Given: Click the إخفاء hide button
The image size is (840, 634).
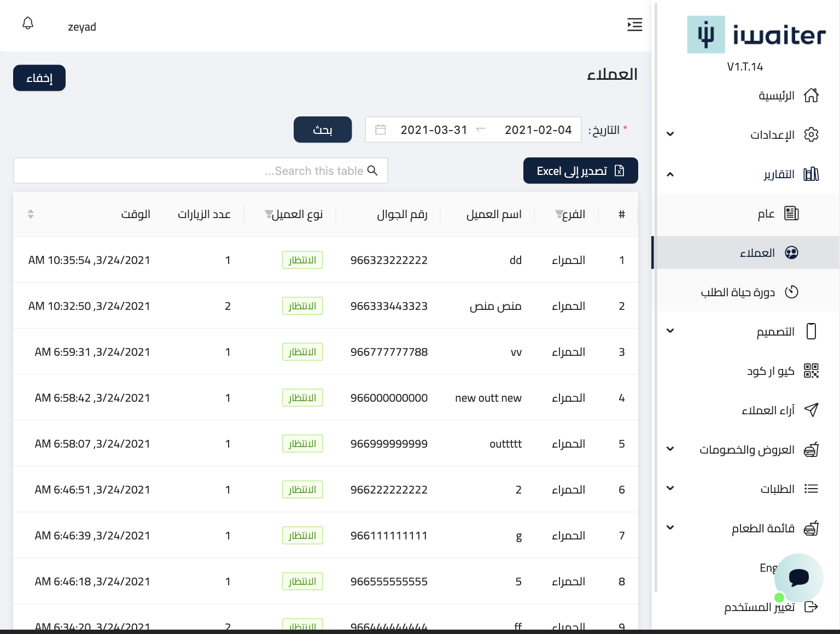Looking at the screenshot, I should coord(39,78).
